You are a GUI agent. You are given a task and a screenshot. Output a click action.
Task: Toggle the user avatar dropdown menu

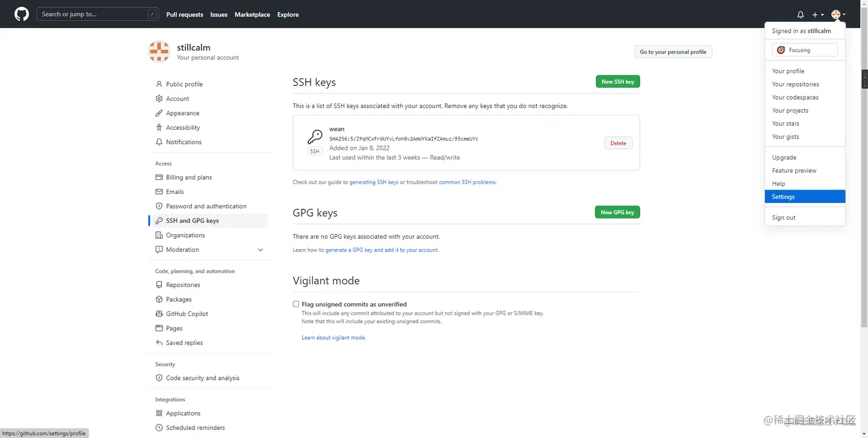pyautogui.click(x=838, y=14)
